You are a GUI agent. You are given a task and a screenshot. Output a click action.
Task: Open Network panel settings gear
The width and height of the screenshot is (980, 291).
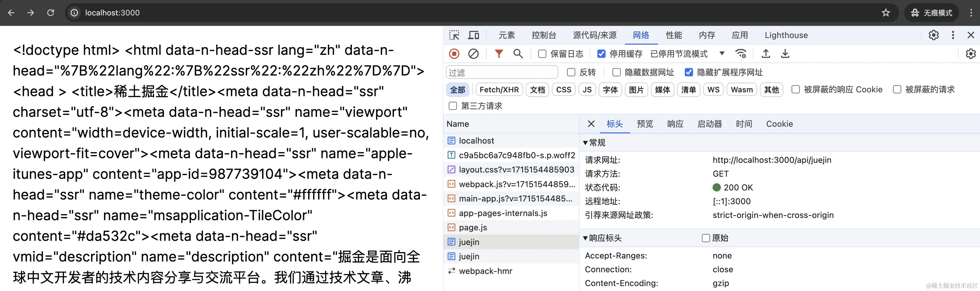[971, 54]
